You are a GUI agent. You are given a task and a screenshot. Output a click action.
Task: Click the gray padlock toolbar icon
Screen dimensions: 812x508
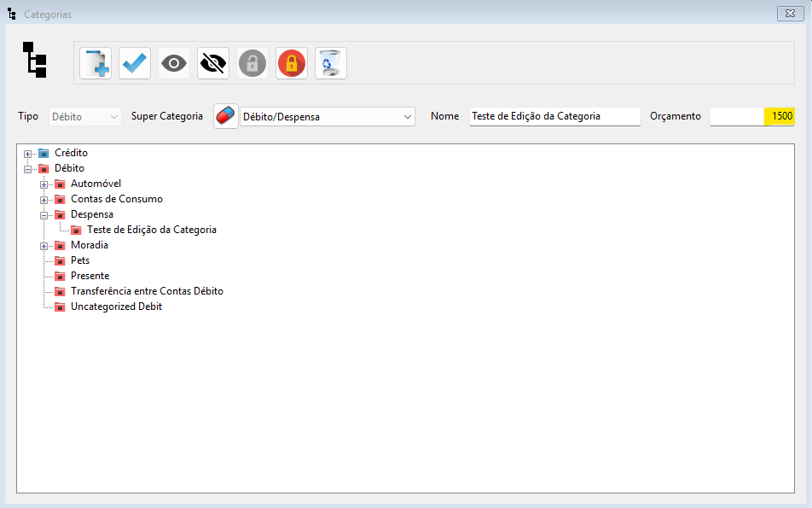252,64
